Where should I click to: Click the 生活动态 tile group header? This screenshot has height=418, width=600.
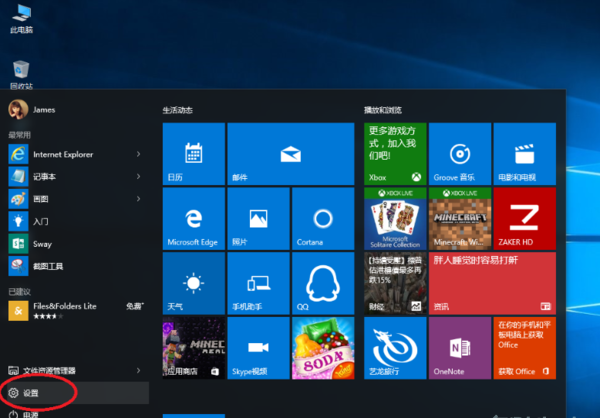[178, 110]
